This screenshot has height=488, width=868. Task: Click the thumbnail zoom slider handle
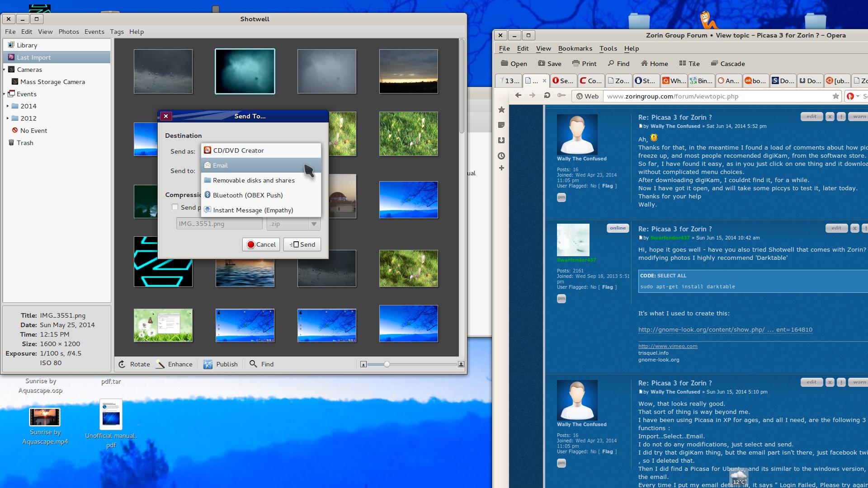[387, 364]
